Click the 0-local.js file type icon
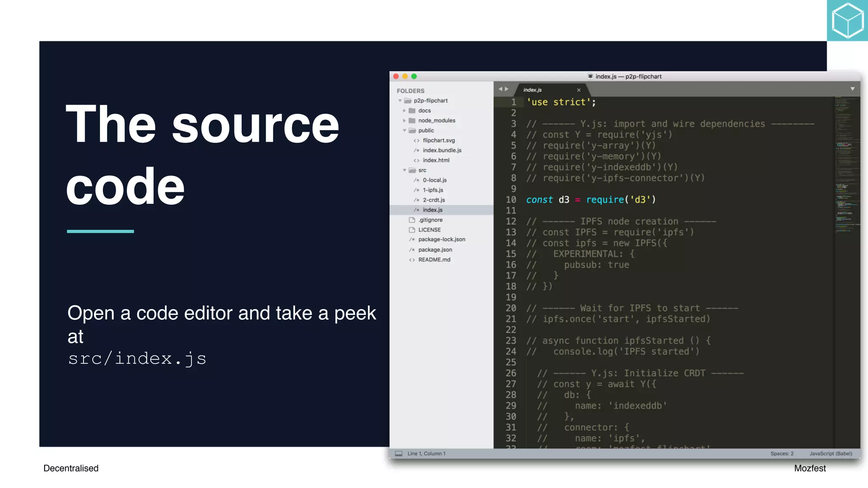This screenshot has width=868, height=488. 417,180
